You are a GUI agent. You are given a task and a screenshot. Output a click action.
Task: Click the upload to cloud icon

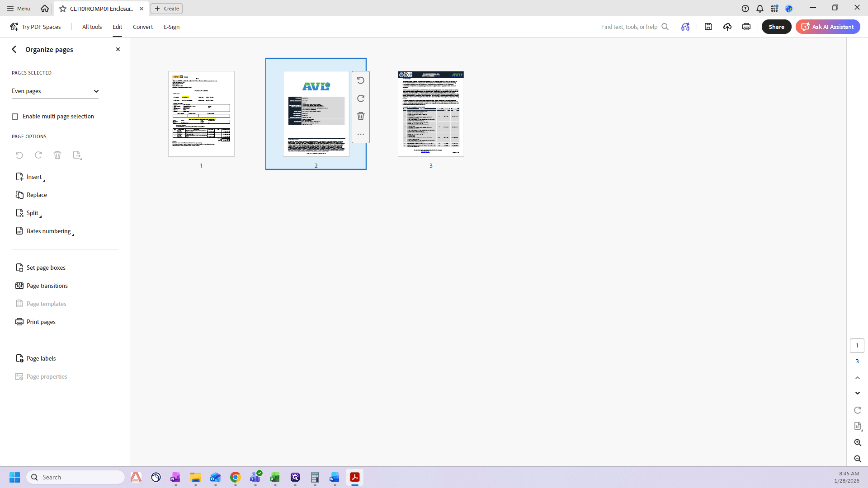[x=727, y=27]
